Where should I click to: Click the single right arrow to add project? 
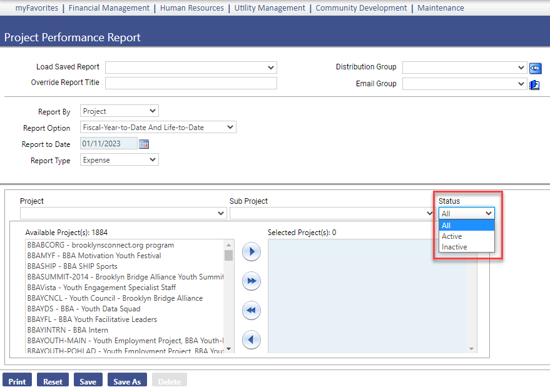click(x=251, y=252)
